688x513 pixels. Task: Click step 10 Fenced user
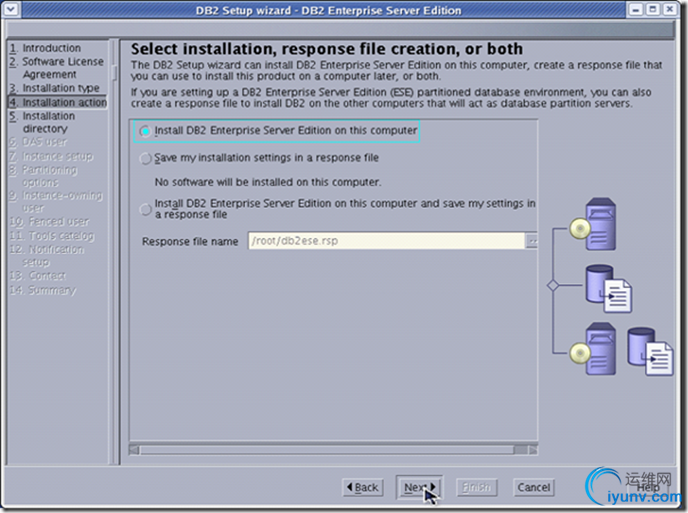(49, 222)
